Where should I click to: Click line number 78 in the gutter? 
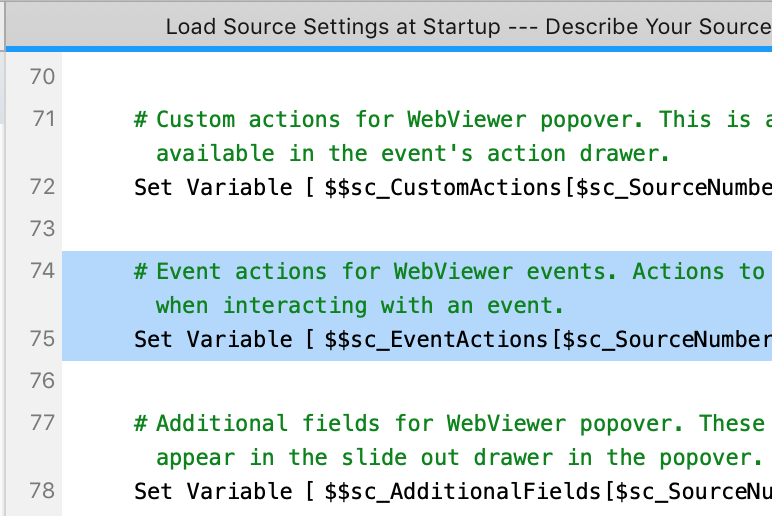point(42,491)
